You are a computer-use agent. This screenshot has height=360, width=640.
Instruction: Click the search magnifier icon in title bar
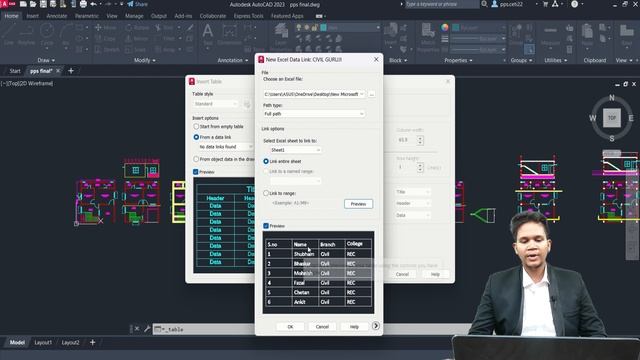click(484, 4)
